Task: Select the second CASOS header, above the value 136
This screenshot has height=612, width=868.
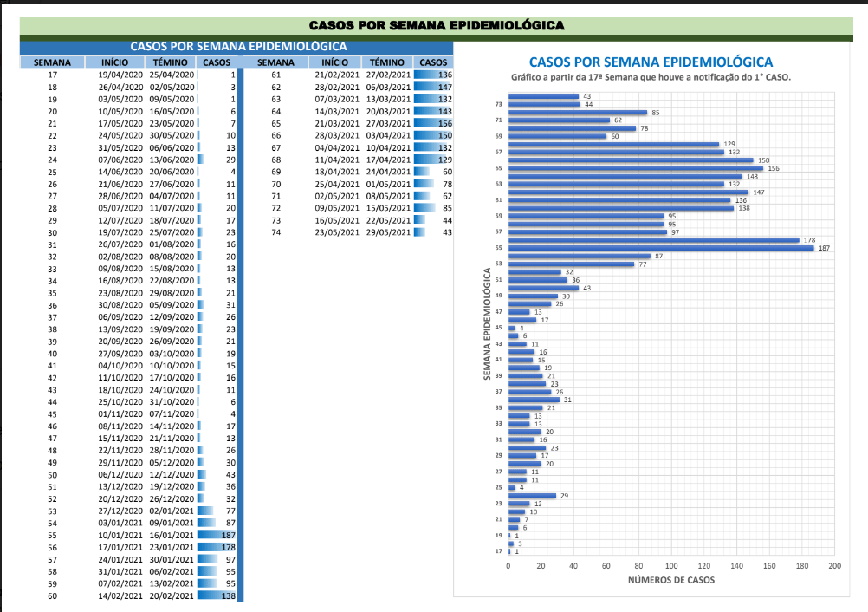Action: [x=433, y=62]
